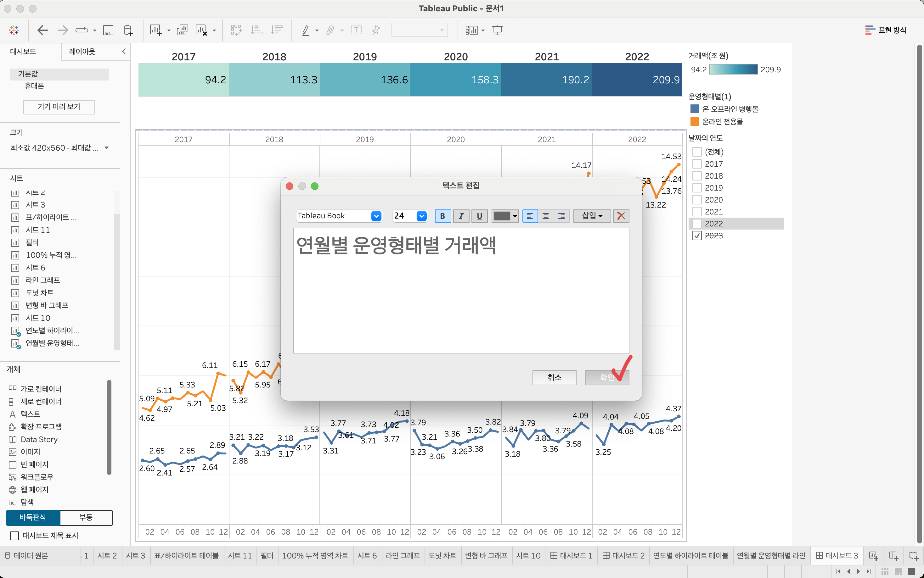Click the red X clear button
Screen dimensions: 924x578
(x=621, y=216)
